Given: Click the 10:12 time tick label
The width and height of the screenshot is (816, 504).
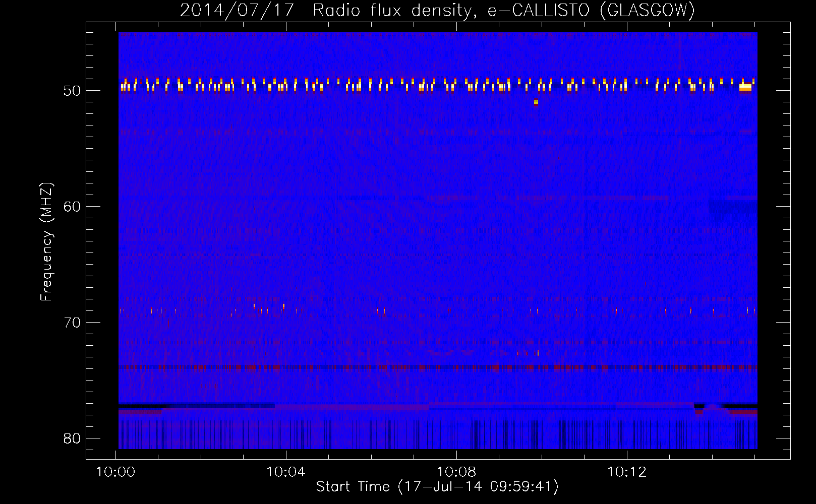Looking at the screenshot, I should (x=627, y=472).
